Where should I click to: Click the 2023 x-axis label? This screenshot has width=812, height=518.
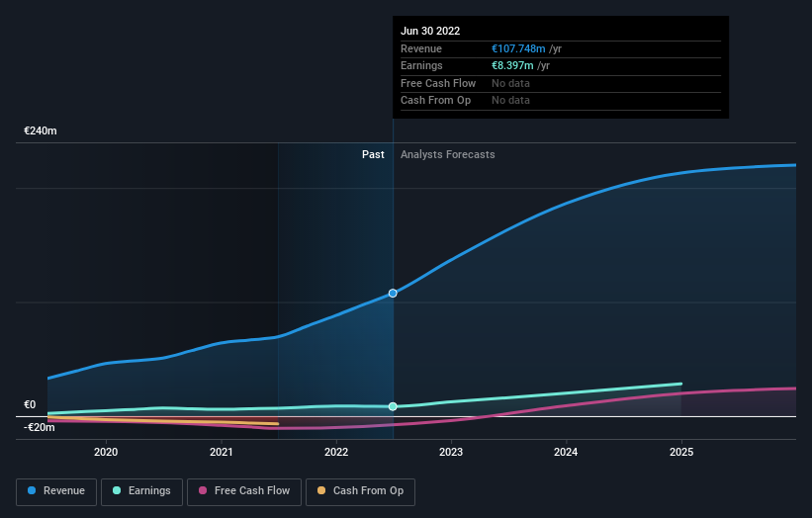pyautogui.click(x=451, y=453)
